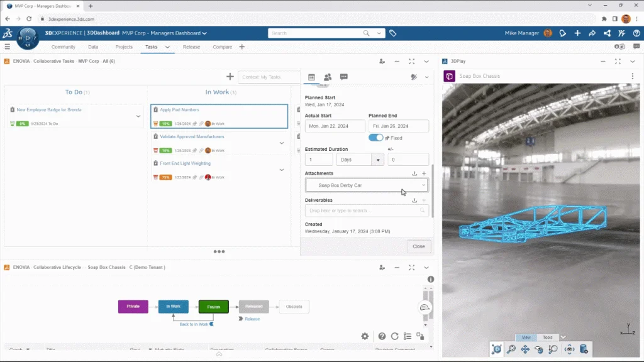Open the task members people icon

coord(328,77)
